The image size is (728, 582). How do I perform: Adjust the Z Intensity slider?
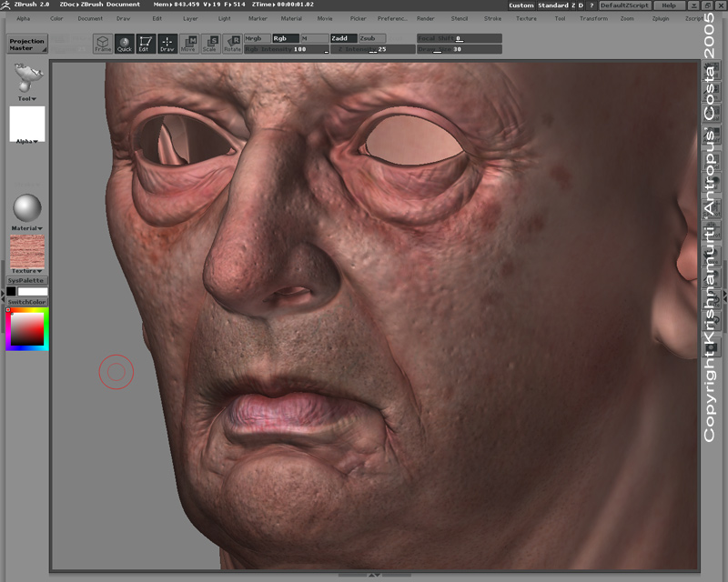coord(373,49)
